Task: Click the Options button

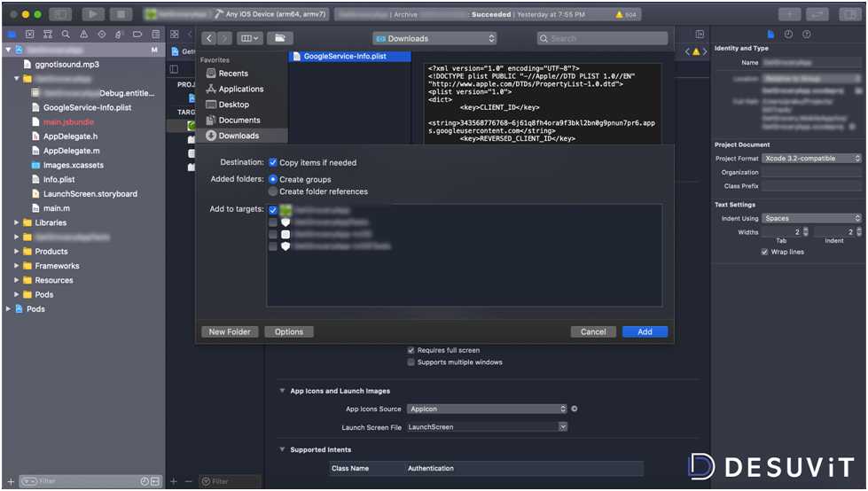Action: 289,331
